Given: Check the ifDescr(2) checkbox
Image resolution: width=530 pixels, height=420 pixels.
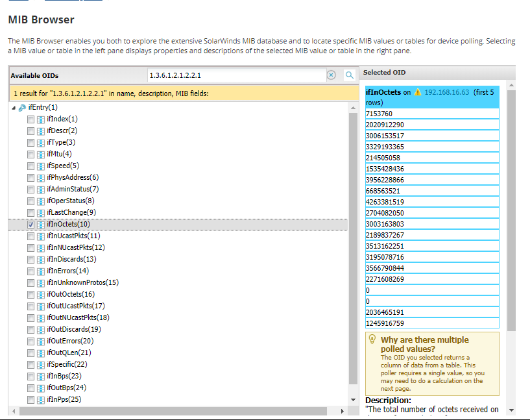Looking at the screenshot, I should (x=30, y=131).
